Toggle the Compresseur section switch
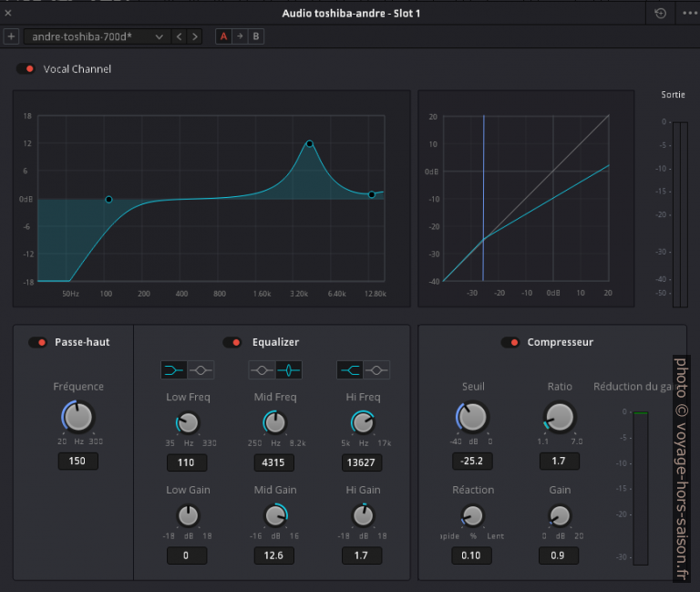Viewport: 700px width, 592px height. 510,342
